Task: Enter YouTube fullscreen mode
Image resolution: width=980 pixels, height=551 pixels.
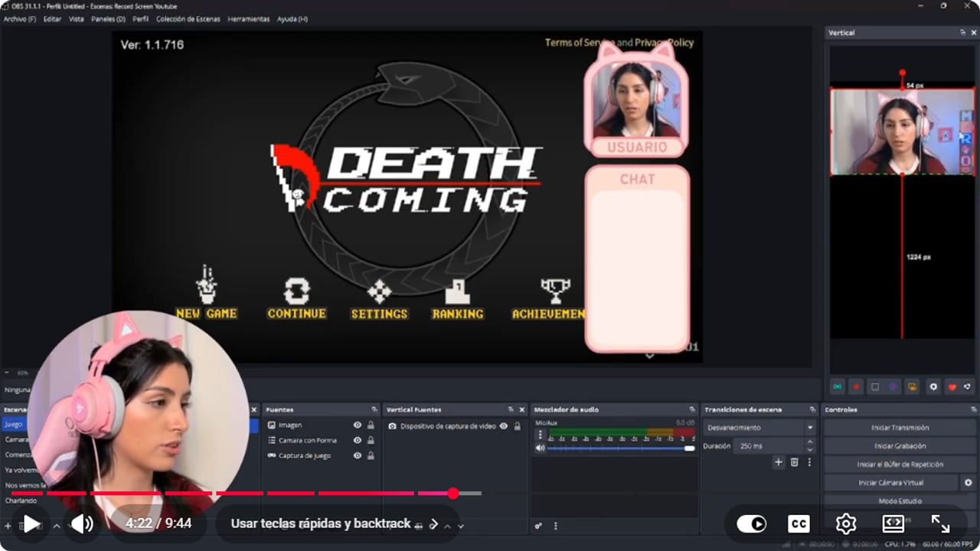Action: coord(940,523)
